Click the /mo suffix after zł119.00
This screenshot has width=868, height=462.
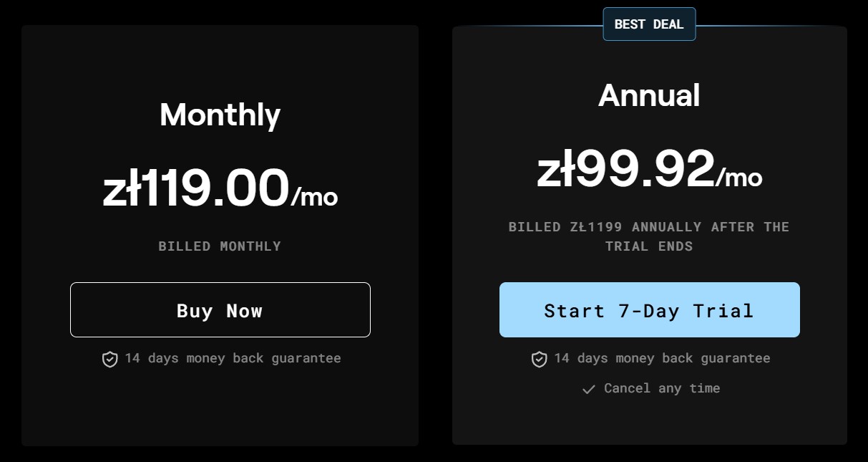tap(315, 196)
